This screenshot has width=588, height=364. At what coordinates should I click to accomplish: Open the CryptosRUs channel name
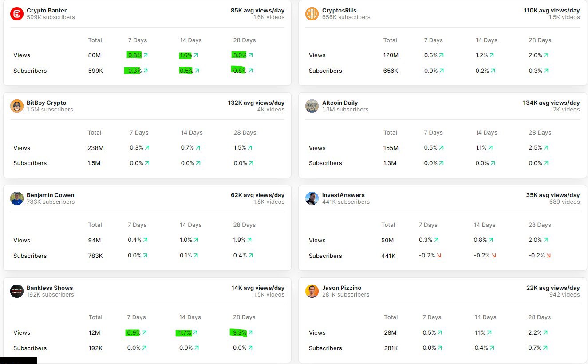pyautogui.click(x=339, y=11)
